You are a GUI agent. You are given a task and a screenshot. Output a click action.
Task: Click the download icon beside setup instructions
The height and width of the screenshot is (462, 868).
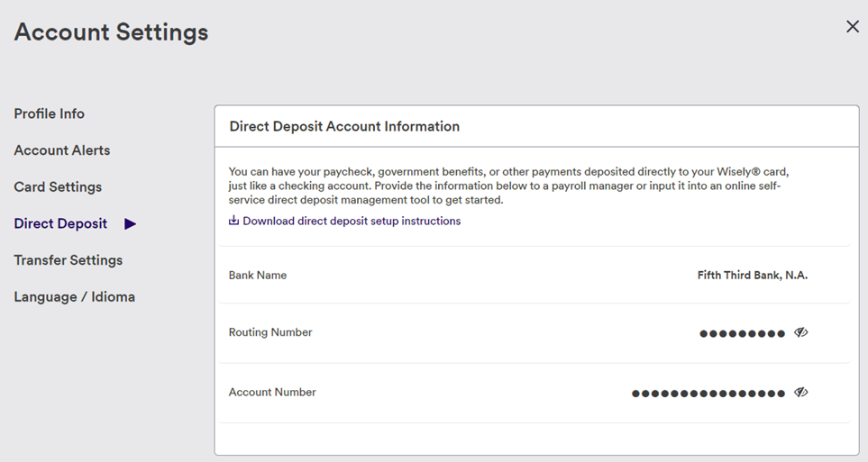pos(233,221)
